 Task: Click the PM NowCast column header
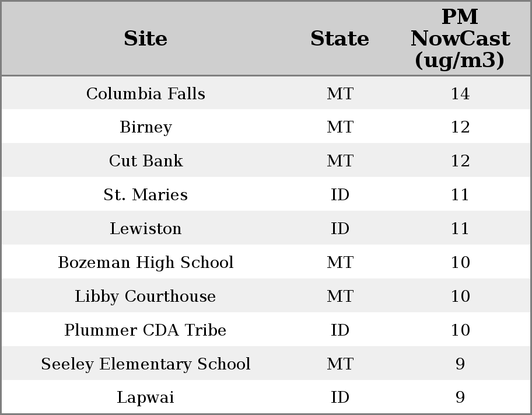point(460,39)
